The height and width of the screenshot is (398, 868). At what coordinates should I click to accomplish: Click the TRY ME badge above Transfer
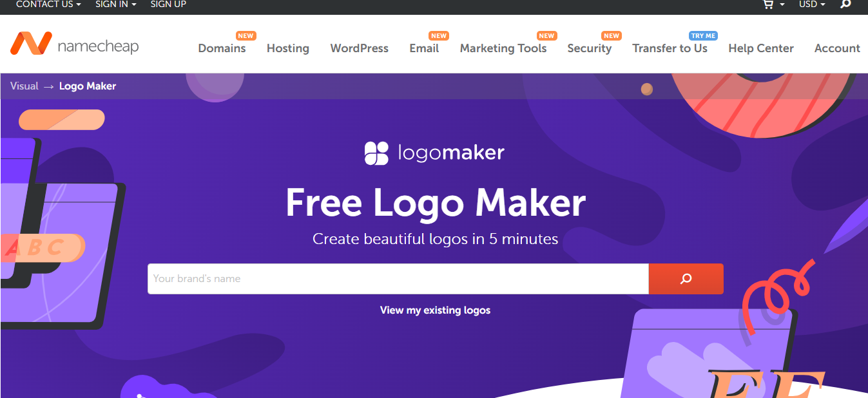pos(703,36)
